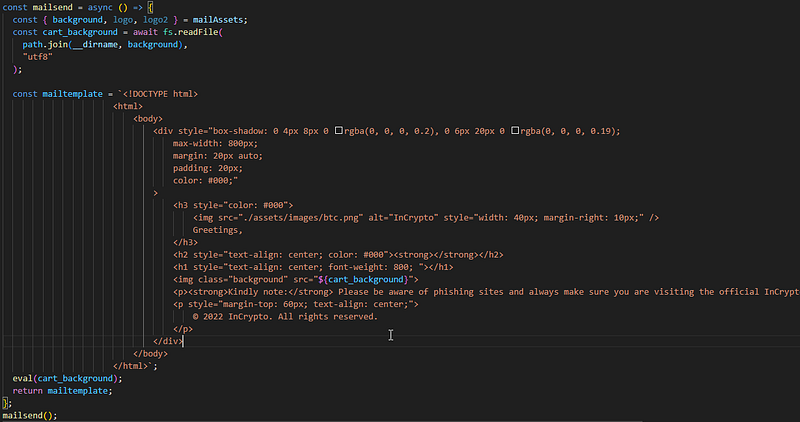
Task: Open the color swatch before rgba(0, 0, 0, 0.2)
Action: [338, 131]
